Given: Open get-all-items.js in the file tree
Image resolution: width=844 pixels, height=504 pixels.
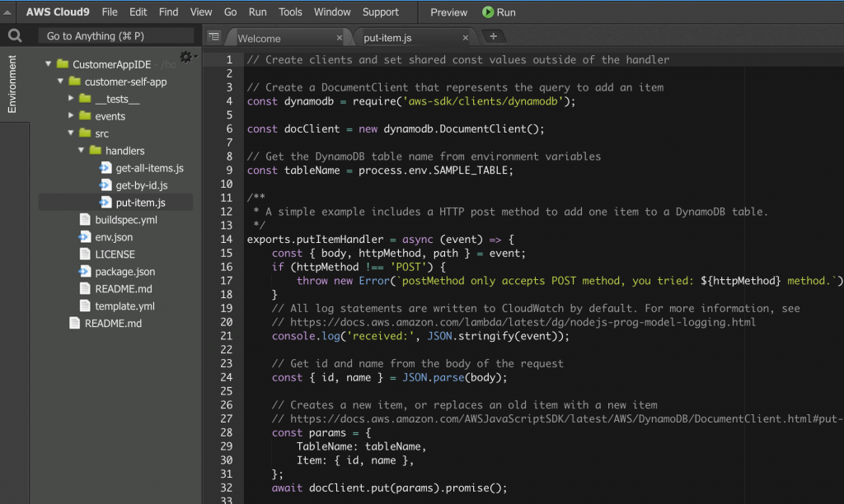Looking at the screenshot, I should (149, 168).
